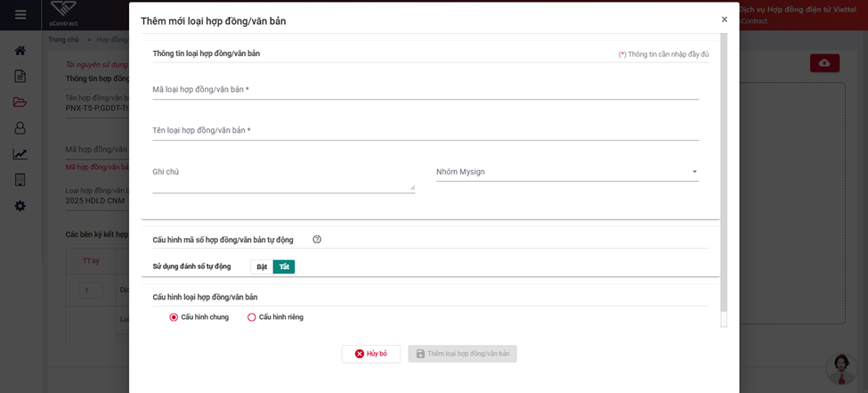Image resolution: width=868 pixels, height=393 pixels.
Task: Turn on auto numbering with Bật
Action: [x=262, y=266]
